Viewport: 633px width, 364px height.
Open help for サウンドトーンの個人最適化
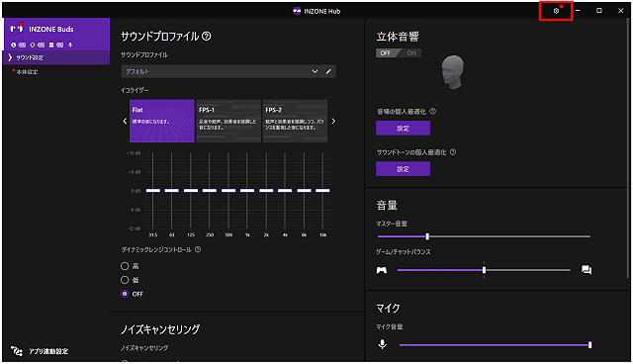453,151
